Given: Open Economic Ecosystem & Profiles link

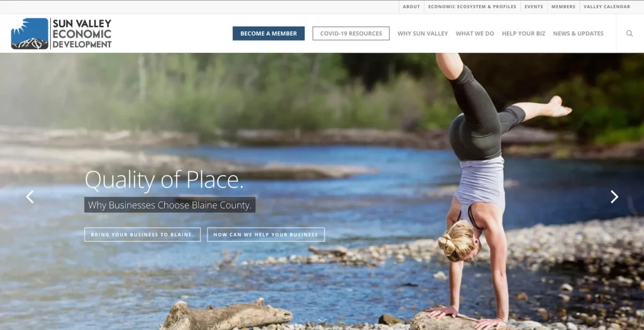Looking at the screenshot, I should coord(472,6).
